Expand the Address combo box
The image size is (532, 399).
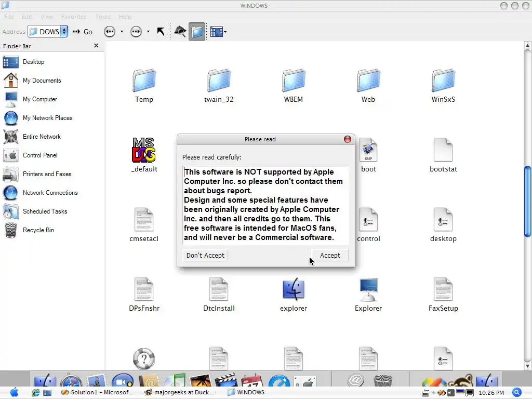[x=64, y=32]
